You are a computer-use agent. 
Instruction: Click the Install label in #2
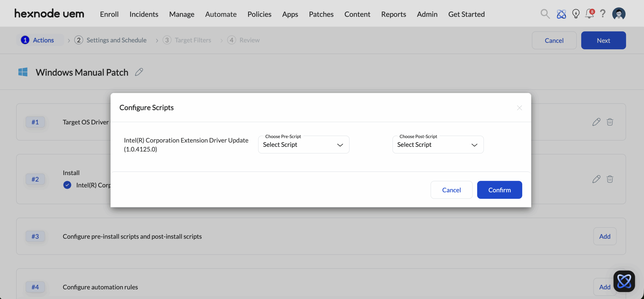[71, 173]
